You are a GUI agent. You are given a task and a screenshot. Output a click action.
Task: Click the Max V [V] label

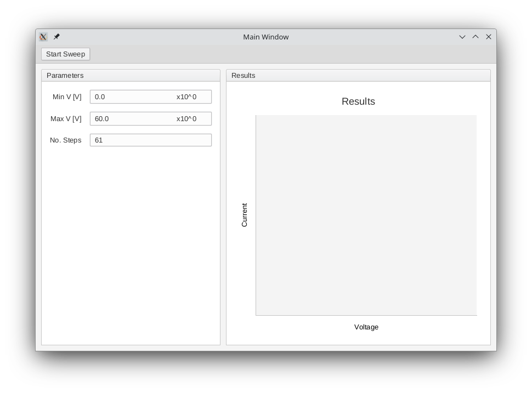pyautogui.click(x=66, y=119)
